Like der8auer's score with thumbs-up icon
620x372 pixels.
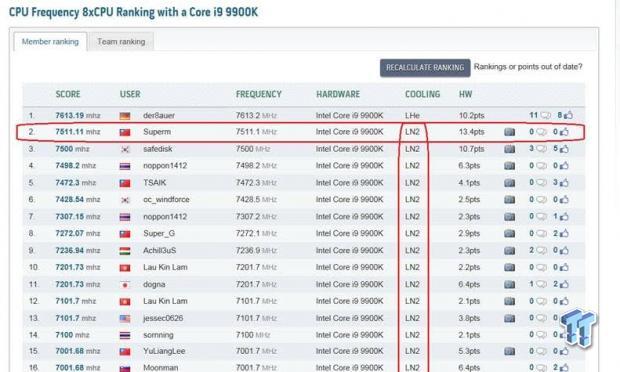pos(568,115)
